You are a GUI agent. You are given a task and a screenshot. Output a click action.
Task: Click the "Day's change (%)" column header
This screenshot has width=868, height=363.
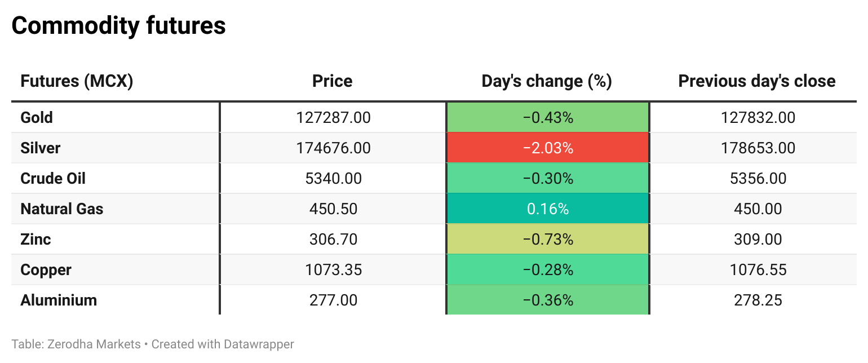coord(547,81)
